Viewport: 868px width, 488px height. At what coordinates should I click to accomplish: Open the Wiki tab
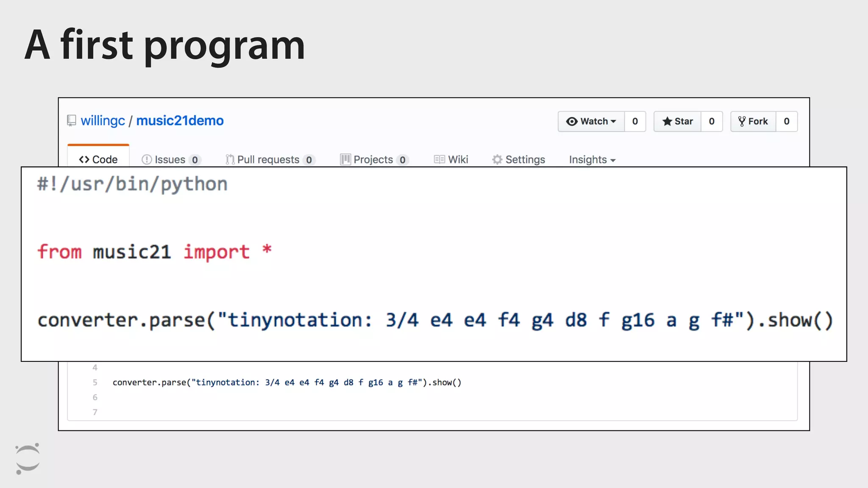[451, 160]
